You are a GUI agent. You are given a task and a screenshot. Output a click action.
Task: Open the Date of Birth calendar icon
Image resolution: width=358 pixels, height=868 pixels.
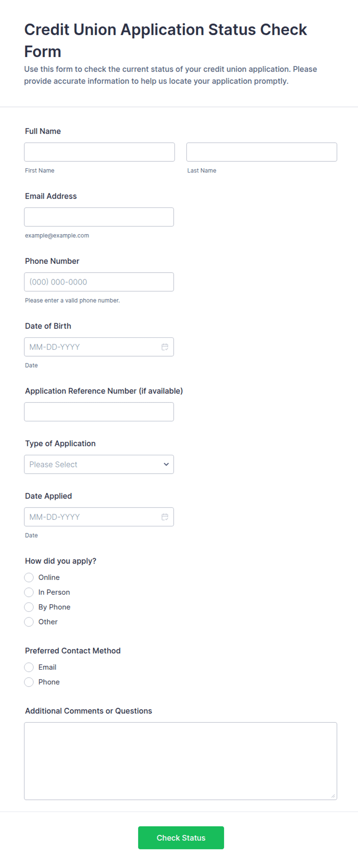pos(165,347)
